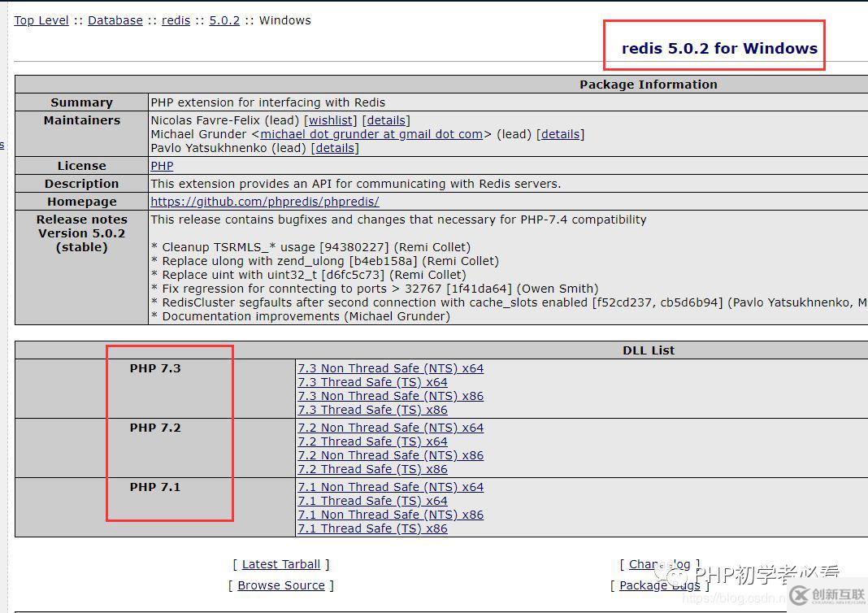
Task: Open the 5.0.2 version breadcrumb link
Action: point(224,20)
